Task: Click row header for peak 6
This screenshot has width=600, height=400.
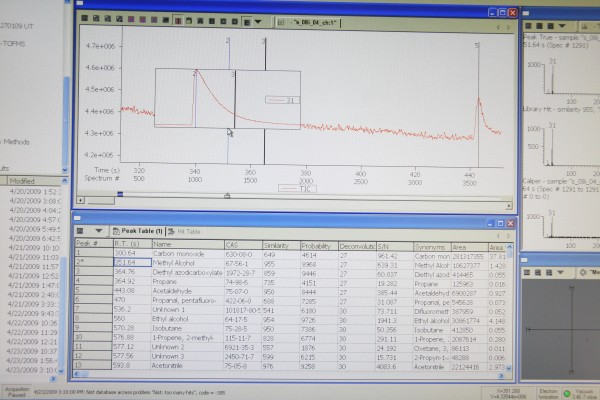Action: coord(93,299)
